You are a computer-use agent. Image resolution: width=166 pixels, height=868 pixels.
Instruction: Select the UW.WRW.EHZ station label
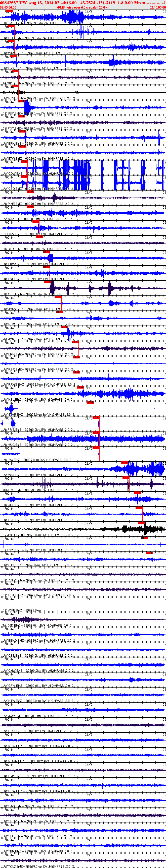(38, 53)
